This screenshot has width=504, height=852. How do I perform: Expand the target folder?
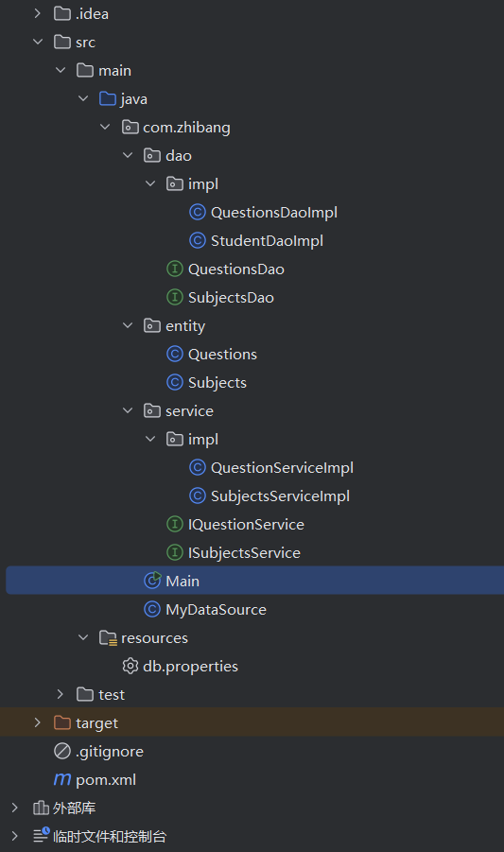click(38, 722)
